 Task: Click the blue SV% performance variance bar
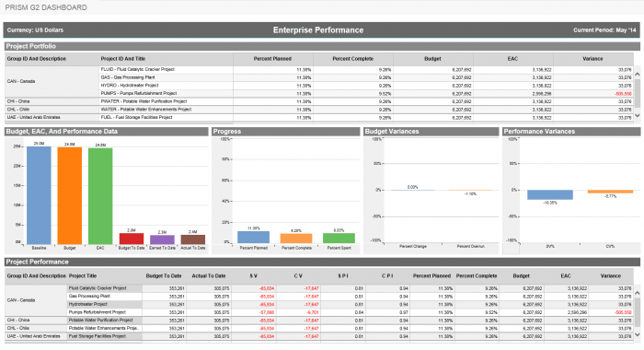click(x=550, y=194)
